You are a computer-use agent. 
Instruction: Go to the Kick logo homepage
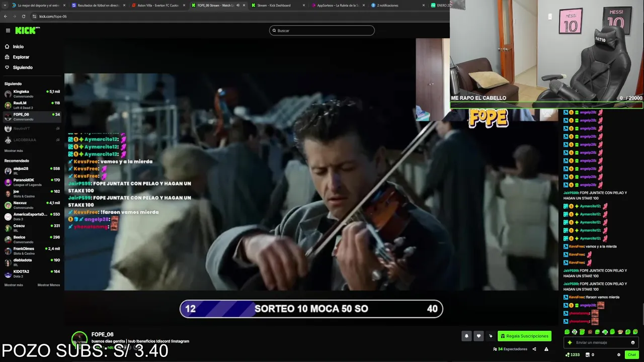(27, 31)
